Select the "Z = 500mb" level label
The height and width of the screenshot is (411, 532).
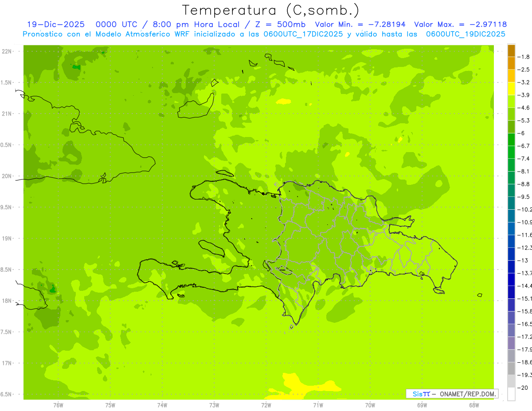280,25
